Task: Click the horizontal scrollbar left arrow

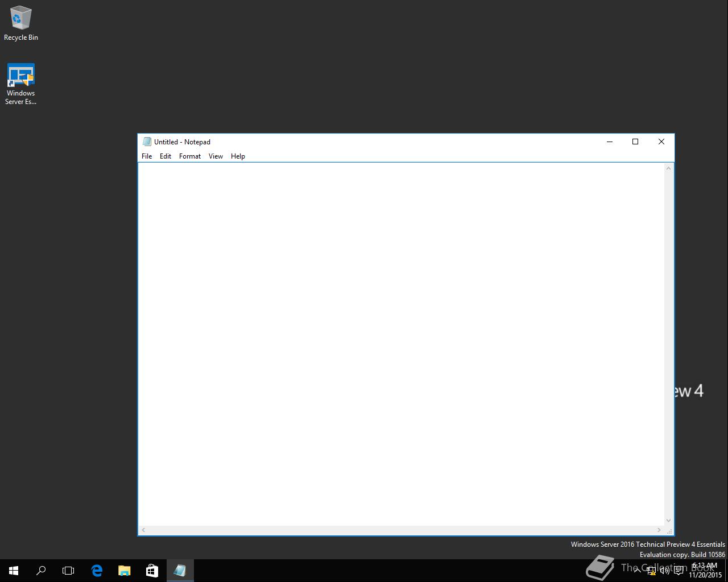Action: click(x=143, y=530)
